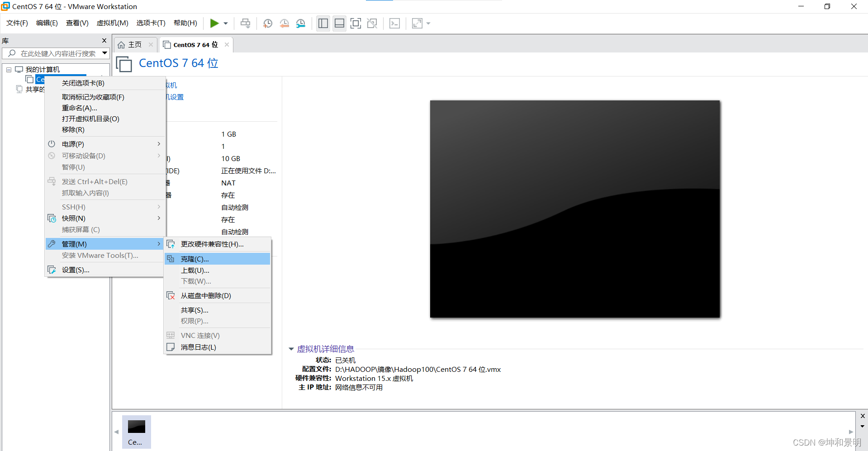Screen dimensions: 868x451
Task: Close the 库 library panel
Action: click(x=104, y=40)
